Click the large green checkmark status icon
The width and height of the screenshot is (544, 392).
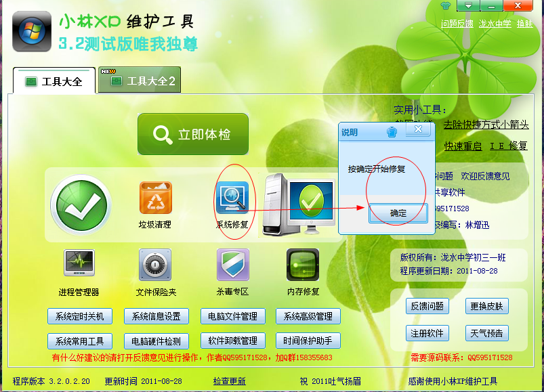tap(80, 205)
